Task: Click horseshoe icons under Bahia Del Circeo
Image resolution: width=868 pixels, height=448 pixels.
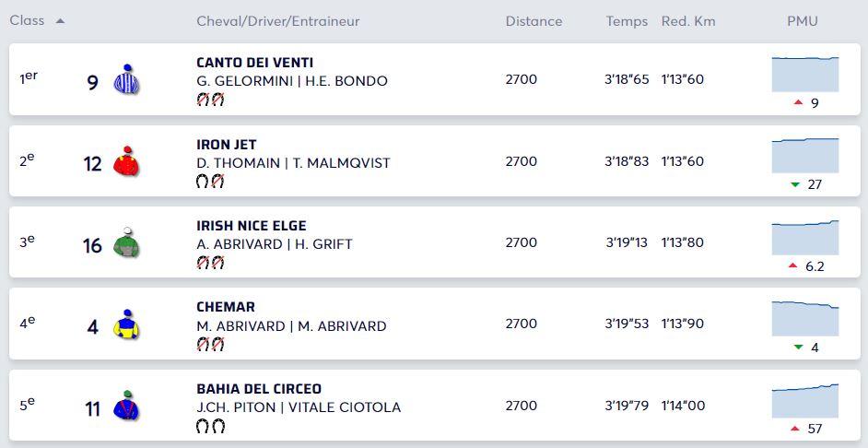Action: pos(210,426)
